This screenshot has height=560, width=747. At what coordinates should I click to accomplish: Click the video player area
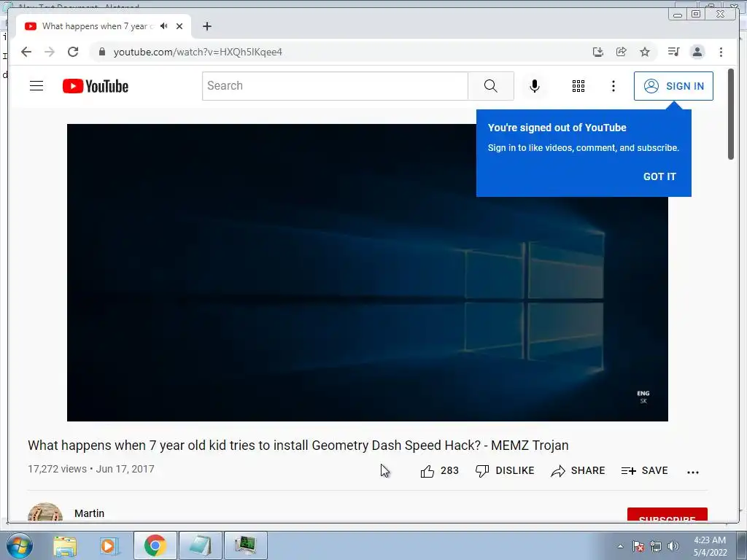(368, 273)
